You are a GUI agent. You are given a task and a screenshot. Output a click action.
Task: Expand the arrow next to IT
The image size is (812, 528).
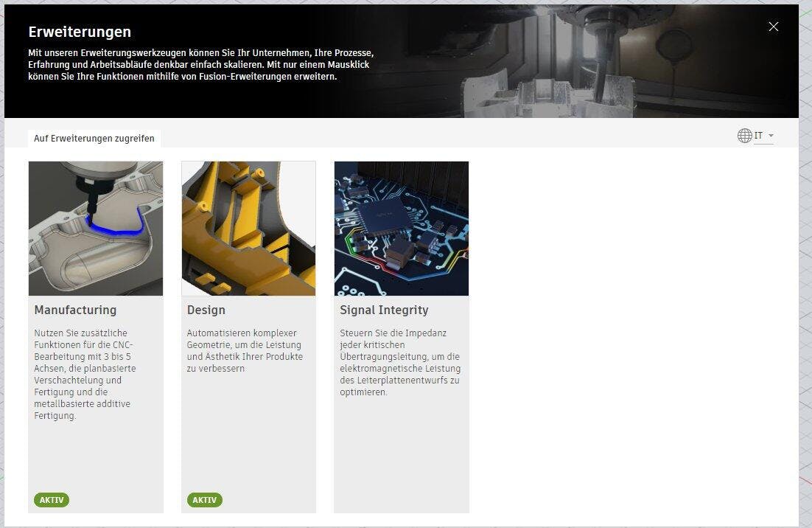coord(771,136)
